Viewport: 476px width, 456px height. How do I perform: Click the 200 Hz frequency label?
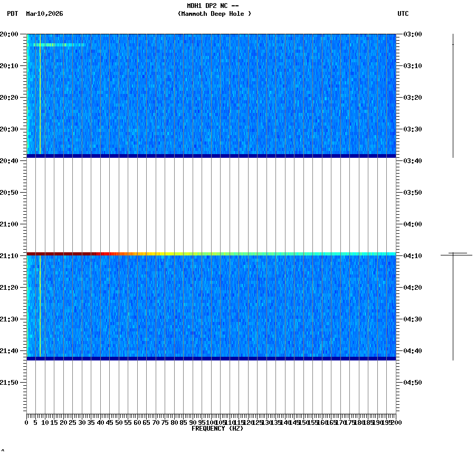pos(395,422)
